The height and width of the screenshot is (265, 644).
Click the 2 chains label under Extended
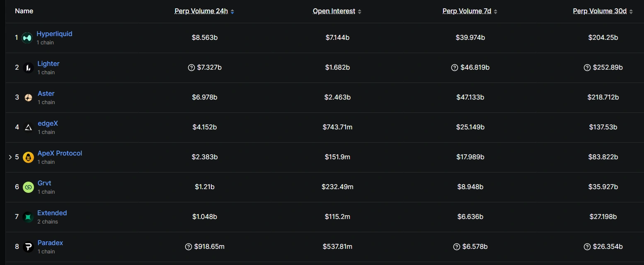click(48, 221)
